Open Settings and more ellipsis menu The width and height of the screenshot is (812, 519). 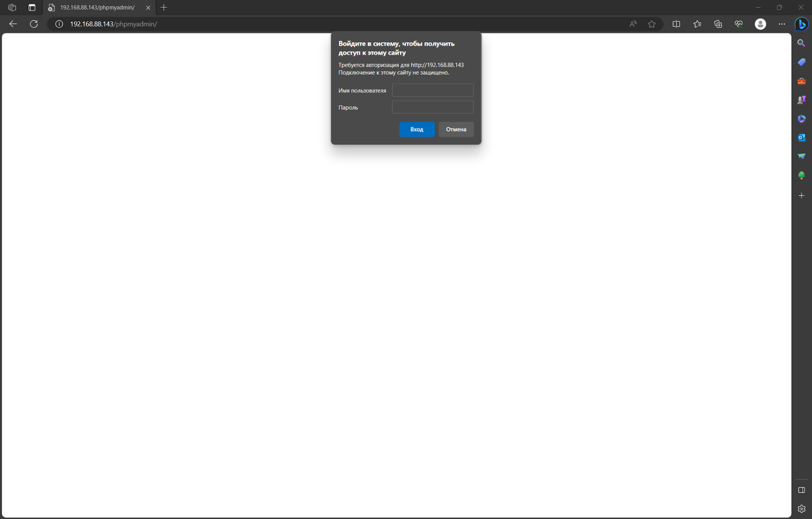(782, 24)
